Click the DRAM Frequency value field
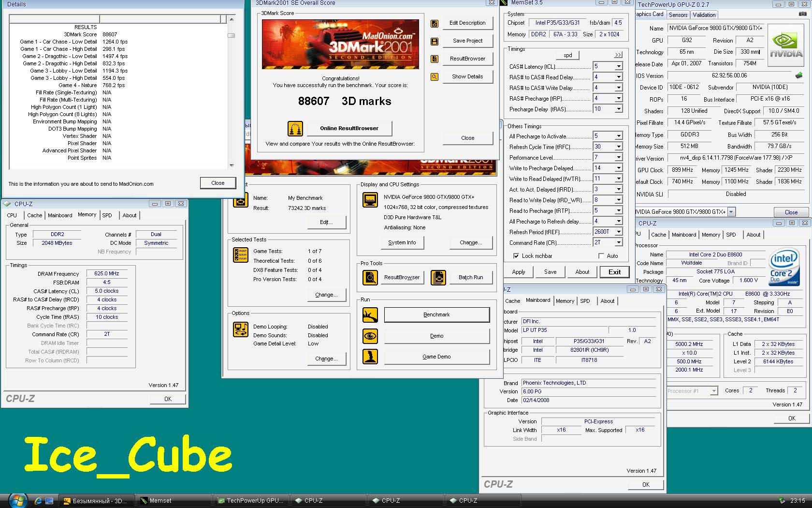Viewport: 812px width, 508px height. pyautogui.click(x=107, y=273)
